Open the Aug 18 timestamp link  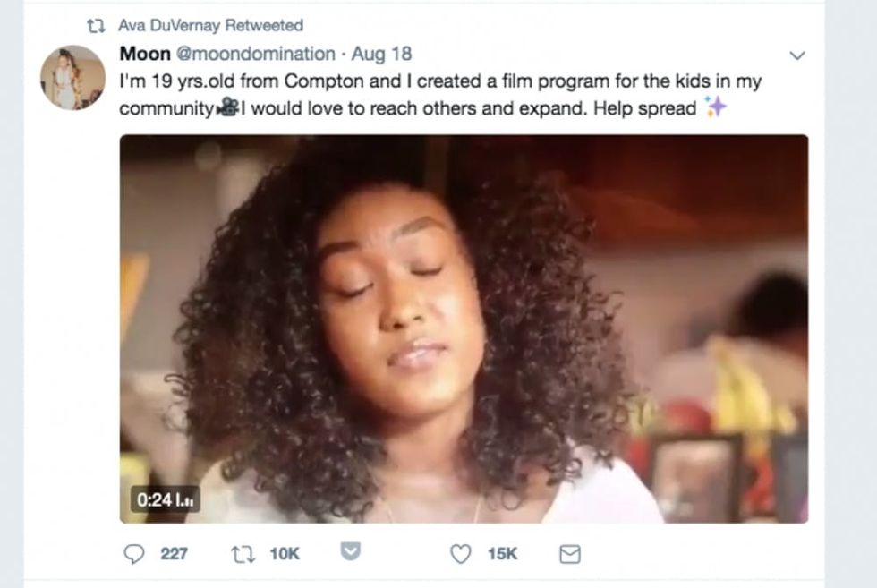click(x=382, y=55)
